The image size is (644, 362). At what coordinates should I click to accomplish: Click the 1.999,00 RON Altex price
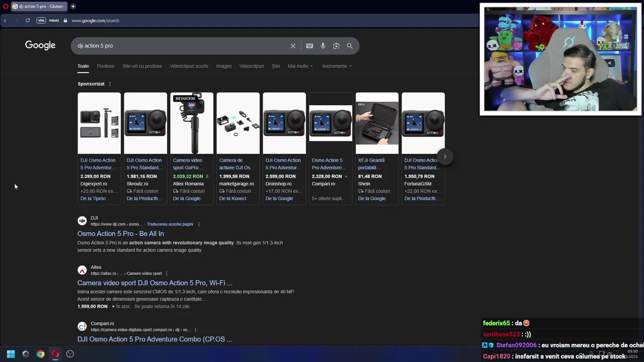[x=93, y=306]
